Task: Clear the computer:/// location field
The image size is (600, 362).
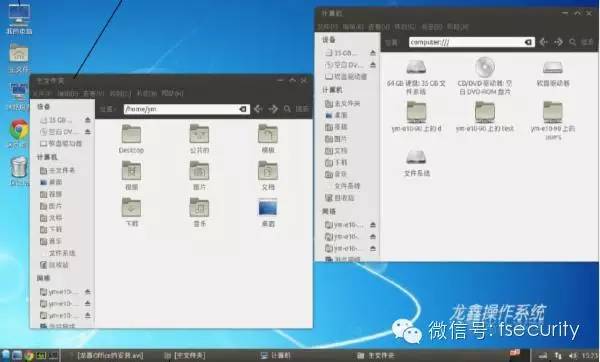Action: 528,42
